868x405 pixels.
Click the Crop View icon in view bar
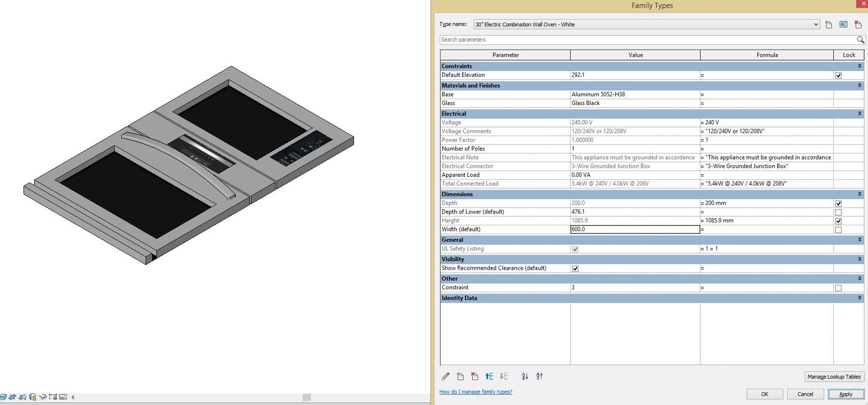(12, 397)
